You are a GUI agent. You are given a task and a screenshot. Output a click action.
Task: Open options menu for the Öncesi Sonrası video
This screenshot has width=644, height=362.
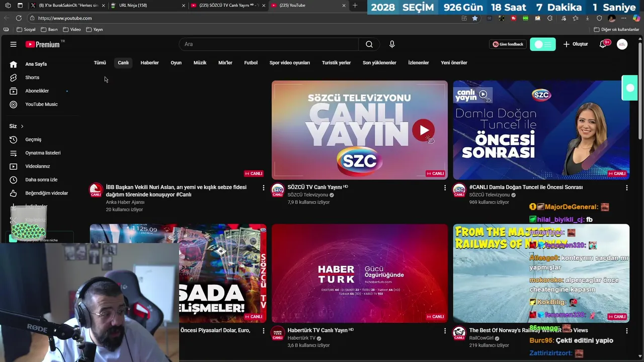coord(626,188)
